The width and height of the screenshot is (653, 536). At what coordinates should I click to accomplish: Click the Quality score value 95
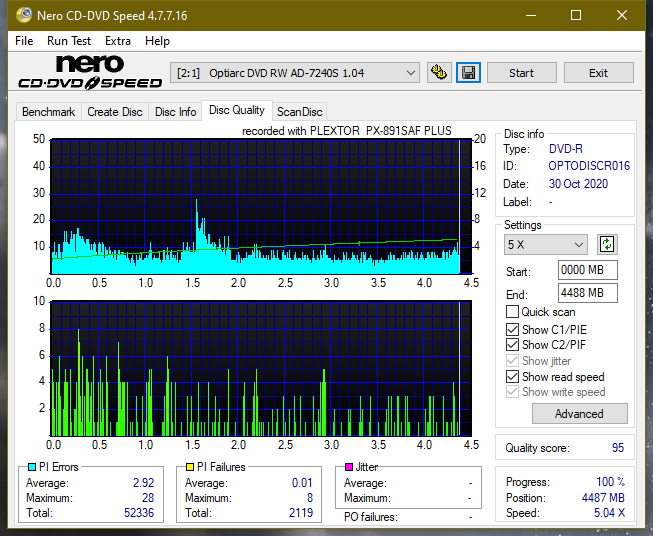618,448
